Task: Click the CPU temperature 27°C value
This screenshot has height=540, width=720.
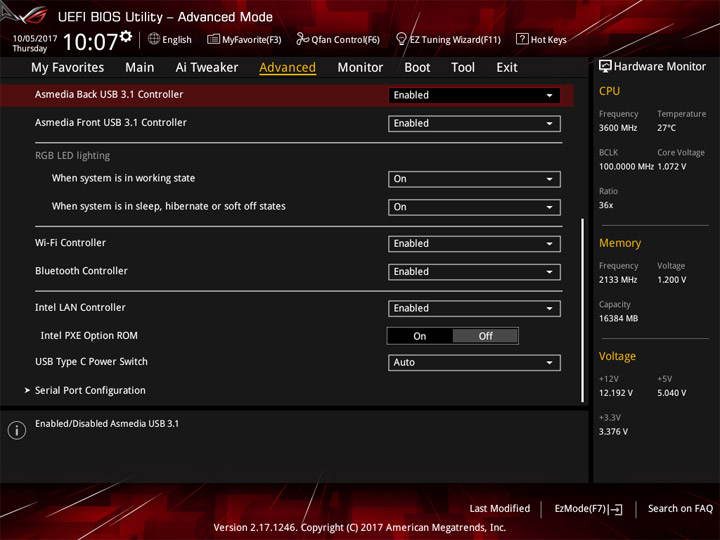Action: click(x=666, y=128)
